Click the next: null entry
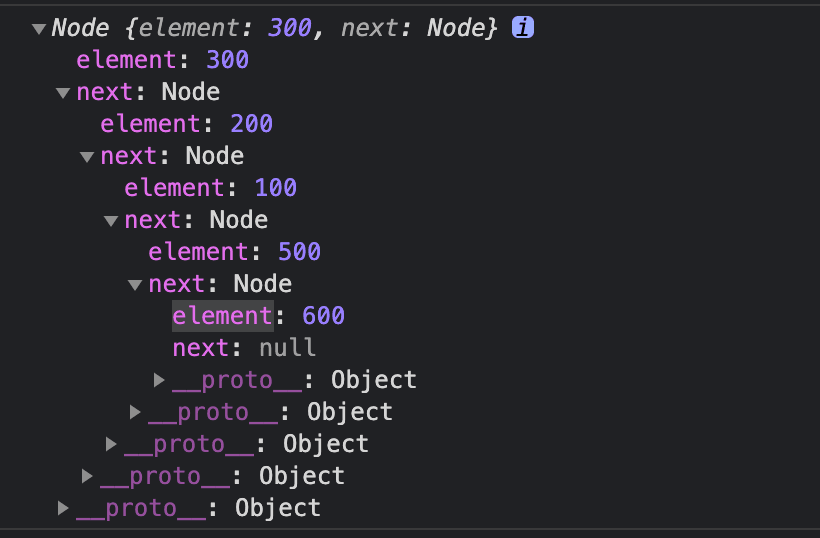Screen dimensions: 820x538 coord(244,348)
